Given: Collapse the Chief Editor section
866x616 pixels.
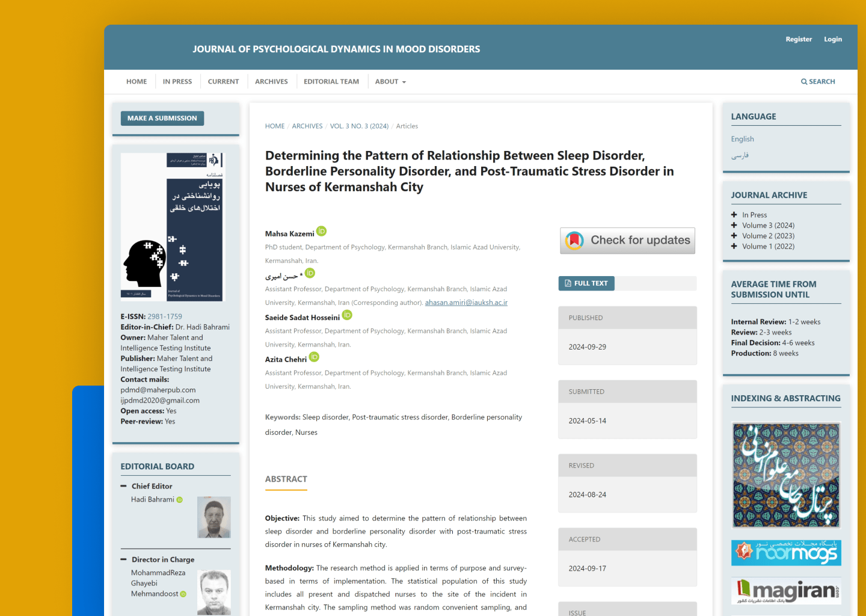Looking at the screenshot, I should (x=124, y=486).
